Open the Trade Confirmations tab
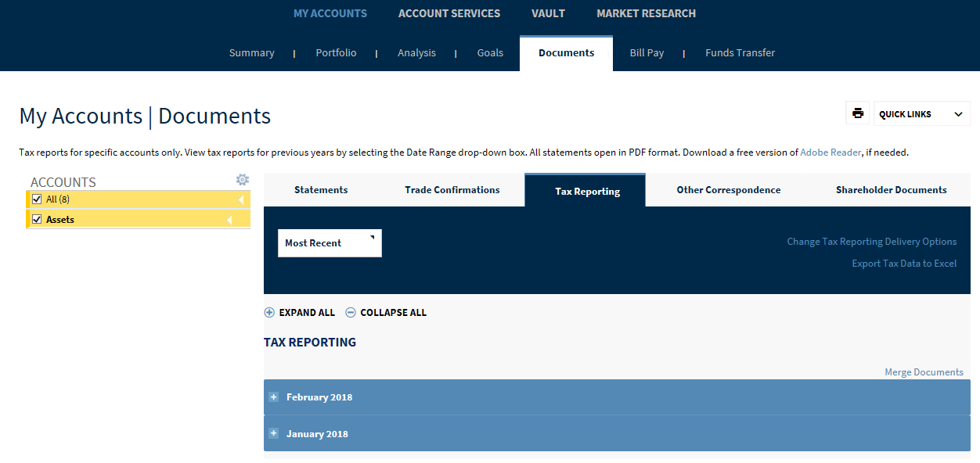 [x=452, y=190]
